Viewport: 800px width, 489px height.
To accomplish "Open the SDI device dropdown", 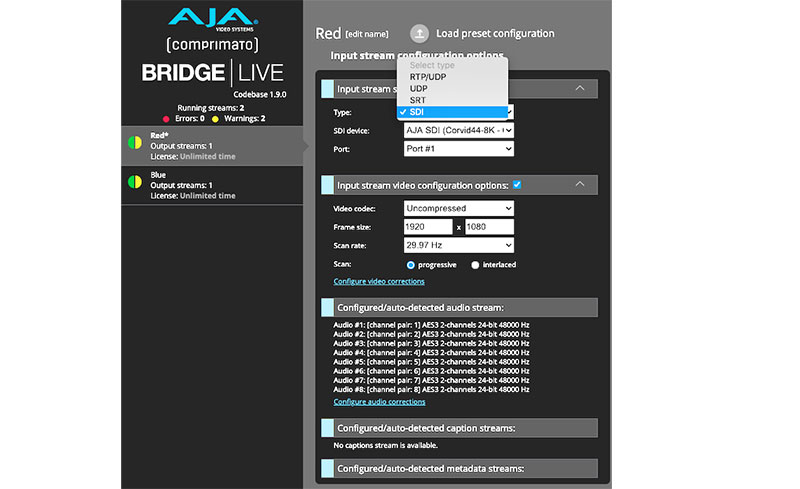I will [x=459, y=131].
